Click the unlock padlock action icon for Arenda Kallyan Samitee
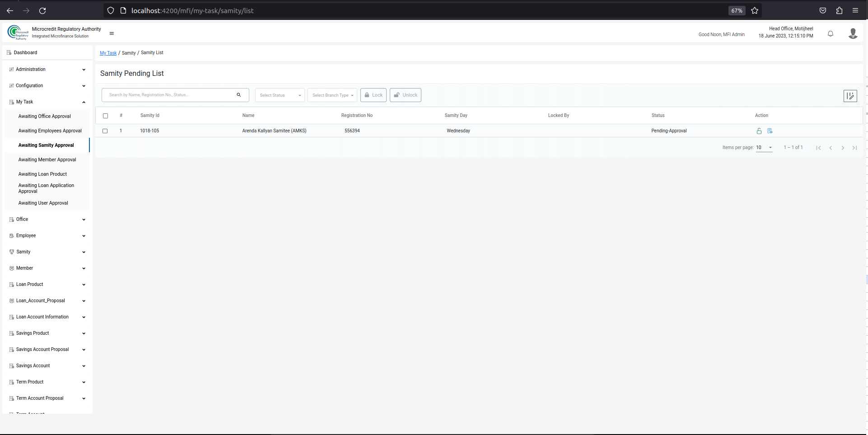 pyautogui.click(x=759, y=131)
